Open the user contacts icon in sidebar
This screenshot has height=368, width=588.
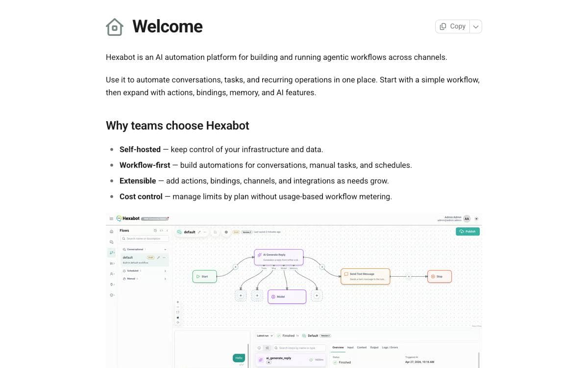point(112,274)
